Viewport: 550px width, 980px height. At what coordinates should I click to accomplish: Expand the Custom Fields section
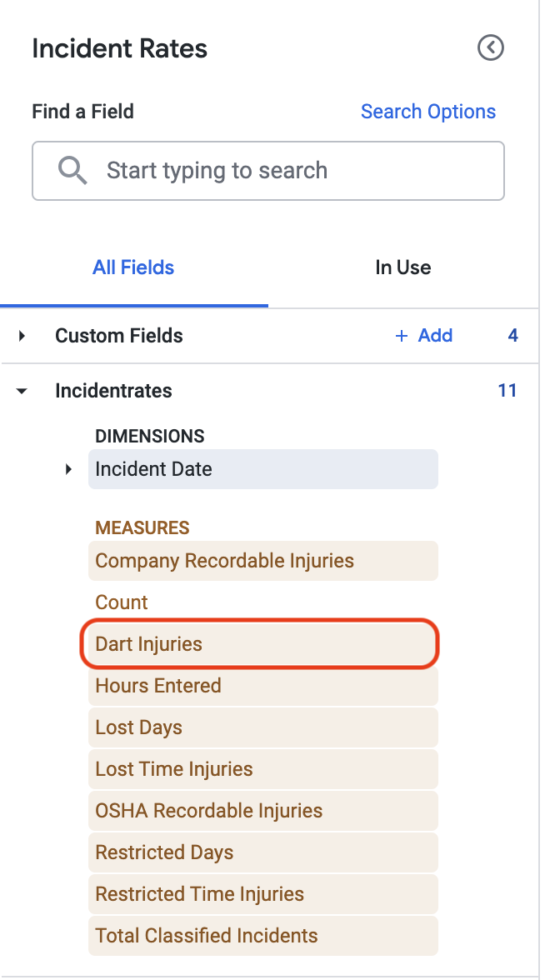[22, 336]
